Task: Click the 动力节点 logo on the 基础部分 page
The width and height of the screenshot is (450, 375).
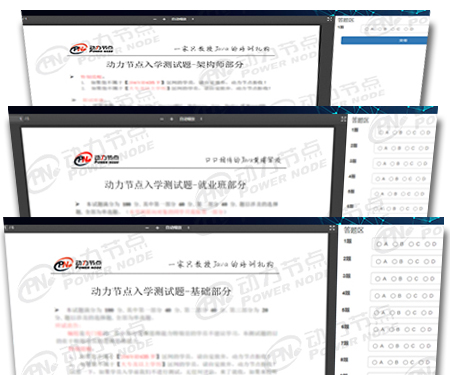Action: (77, 265)
